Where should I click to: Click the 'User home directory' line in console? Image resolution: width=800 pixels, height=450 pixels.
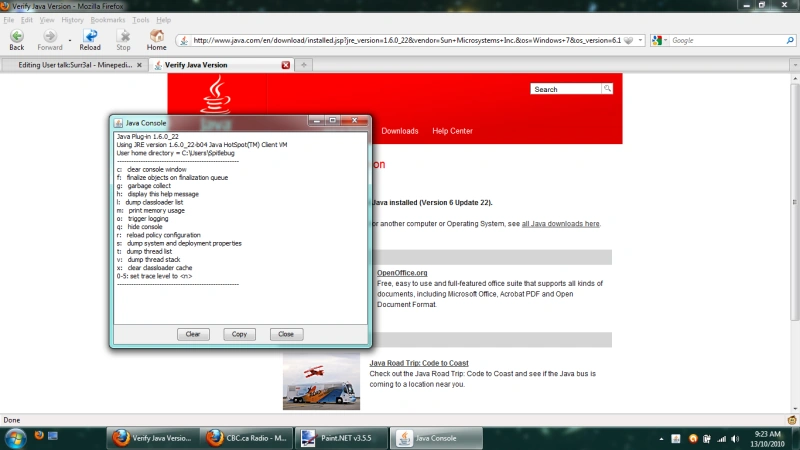click(176, 153)
